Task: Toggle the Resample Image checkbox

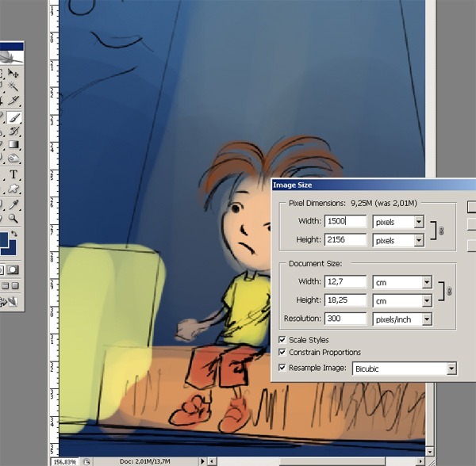Action: point(283,368)
